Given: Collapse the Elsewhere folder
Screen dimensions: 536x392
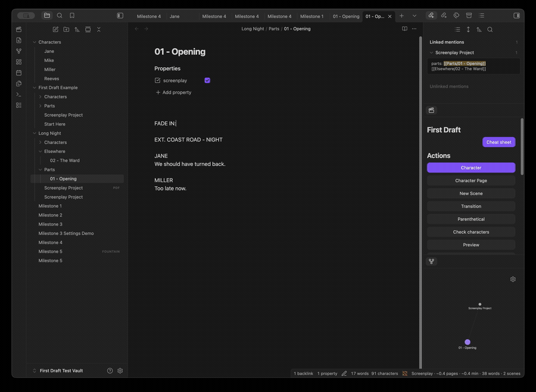Looking at the screenshot, I should [40, 151].
